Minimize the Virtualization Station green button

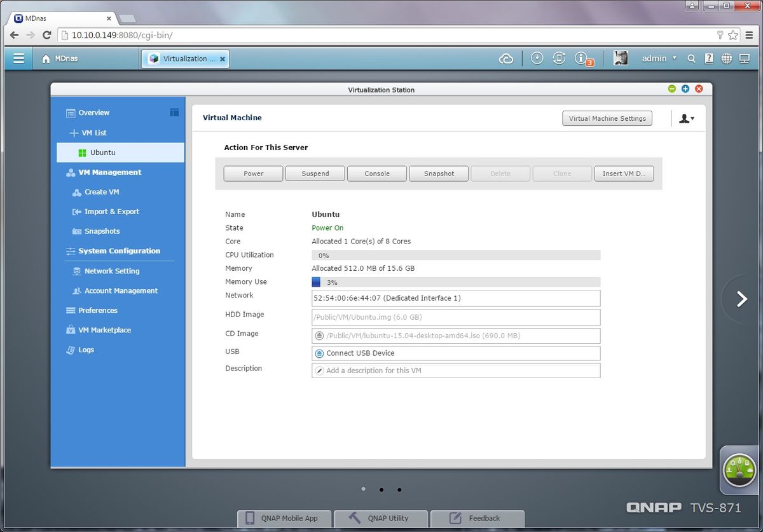[672, 89]
